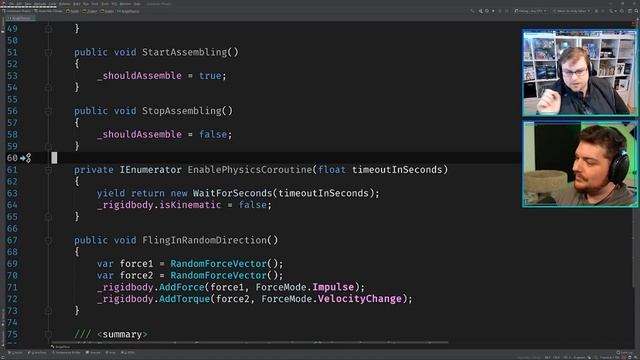This screenshot has height=360, width=640.
Task: Click line number 66 in the gutter
Action: point(12,229)
